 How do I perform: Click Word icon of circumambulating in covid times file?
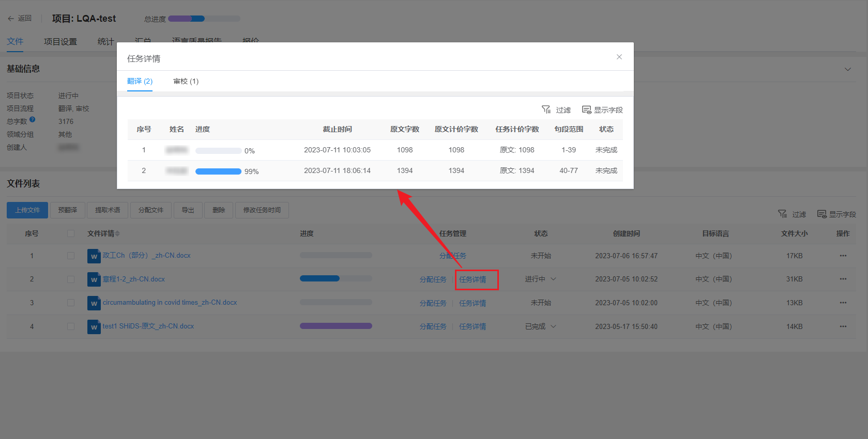(94, 303)
